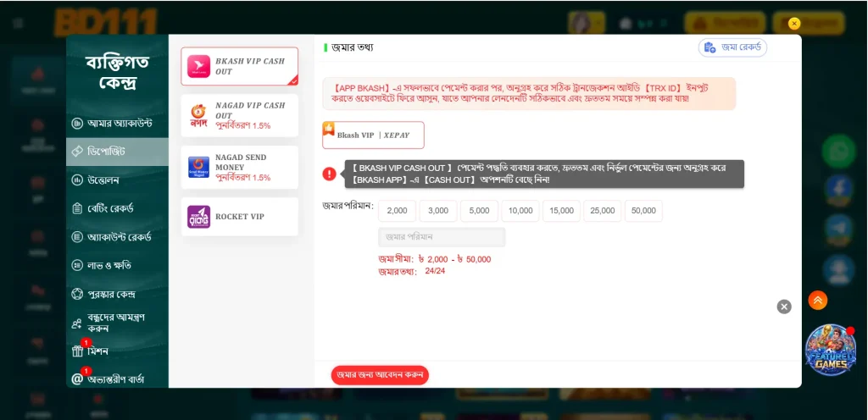Click the reward center badge icon
Image resolution: width=868 pixels, height=420 pixels.
pos(77,294)
